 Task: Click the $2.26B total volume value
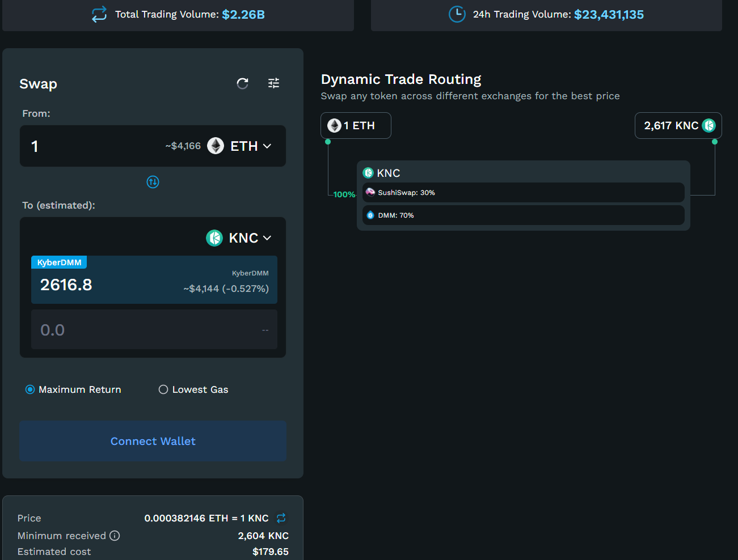click(243, 14)
